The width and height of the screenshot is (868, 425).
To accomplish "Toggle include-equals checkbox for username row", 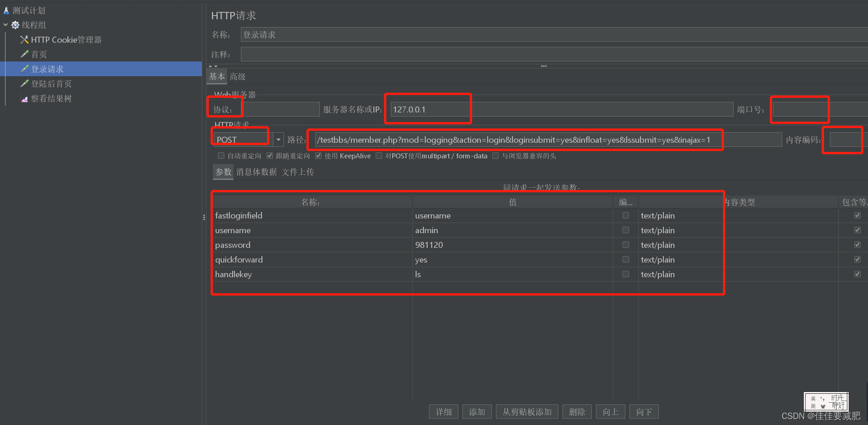I will pyautogui.click(x=857, y=230).
